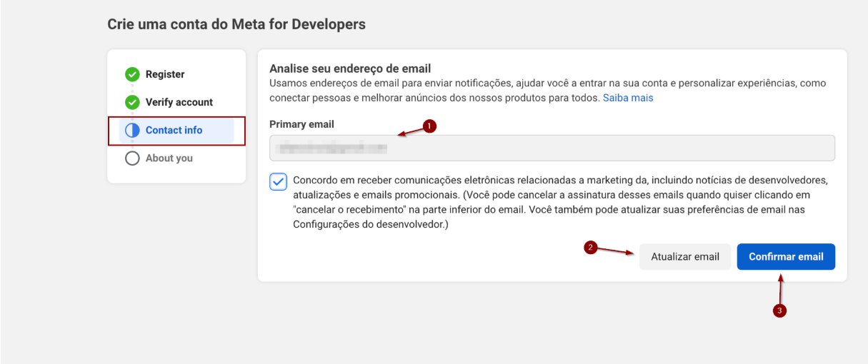Click the green checkmark icon beside Register
Screen dimensions: 868x364
point(132,74)
